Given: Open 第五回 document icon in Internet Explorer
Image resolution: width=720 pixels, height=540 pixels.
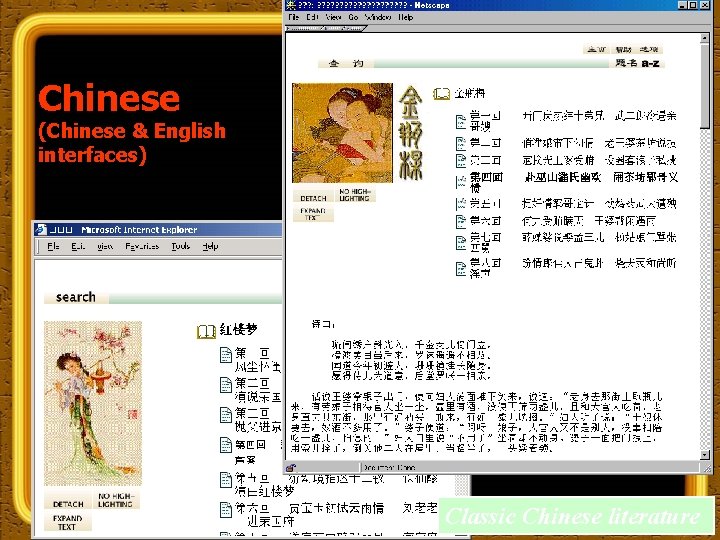Looking at the screenshot, I should pyautogui.click(x=226, y=480).
